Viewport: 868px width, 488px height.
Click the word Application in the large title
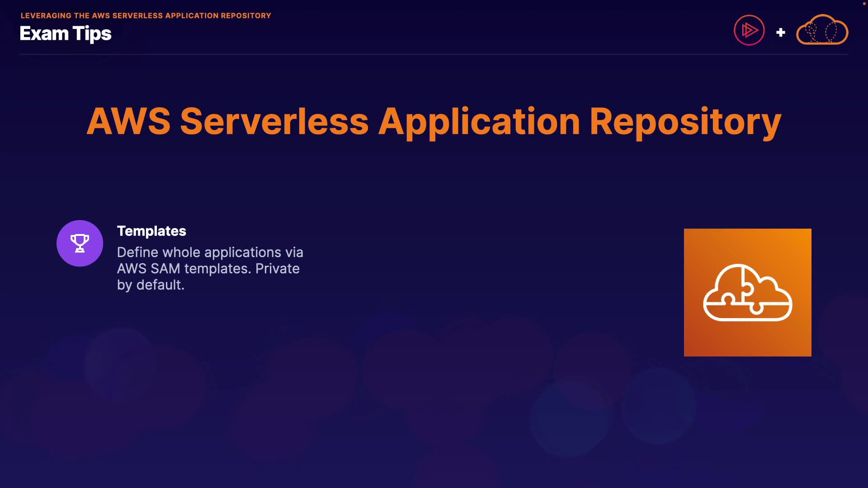coord(479,121)
